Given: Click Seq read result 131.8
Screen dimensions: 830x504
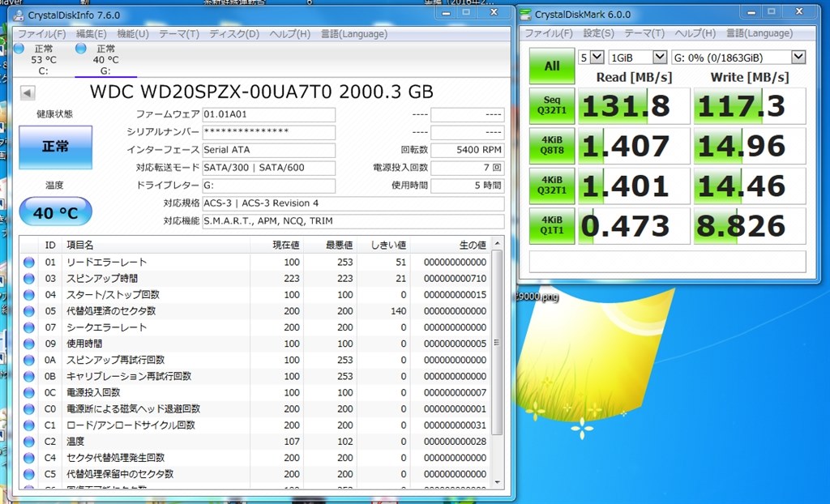Looking at the screenshot, I should tap(634, 106).
